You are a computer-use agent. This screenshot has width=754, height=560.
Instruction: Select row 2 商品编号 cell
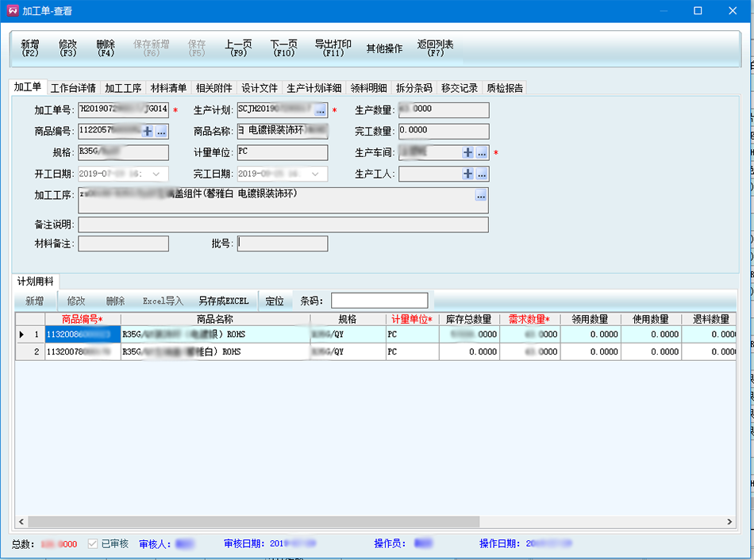[x=83, y=352]
